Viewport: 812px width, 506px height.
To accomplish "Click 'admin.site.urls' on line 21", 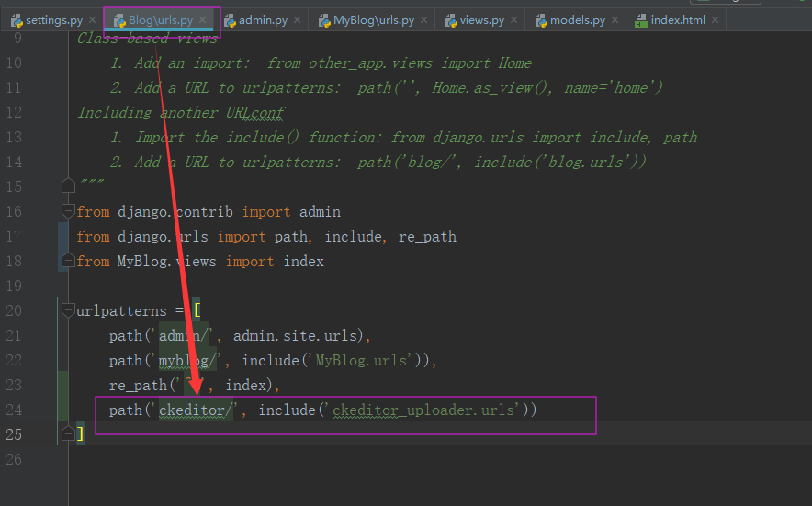I will click(x=295, y=335).
